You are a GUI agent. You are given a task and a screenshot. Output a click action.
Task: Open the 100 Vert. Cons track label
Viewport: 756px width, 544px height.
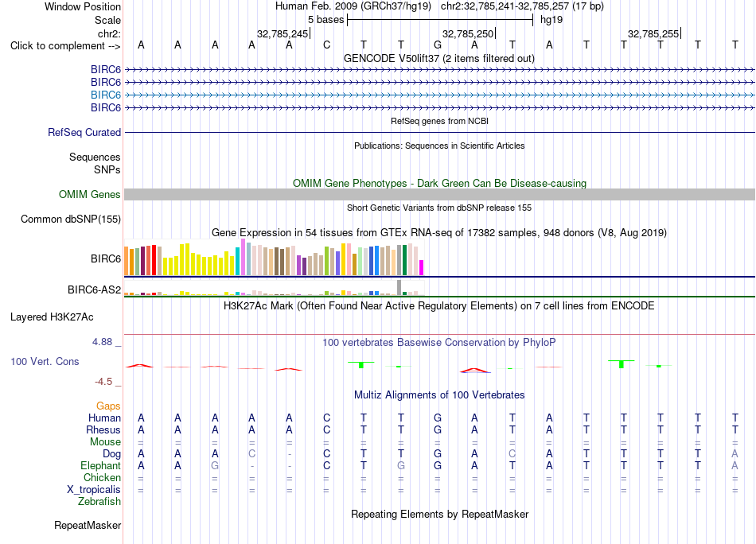(45, 361)
